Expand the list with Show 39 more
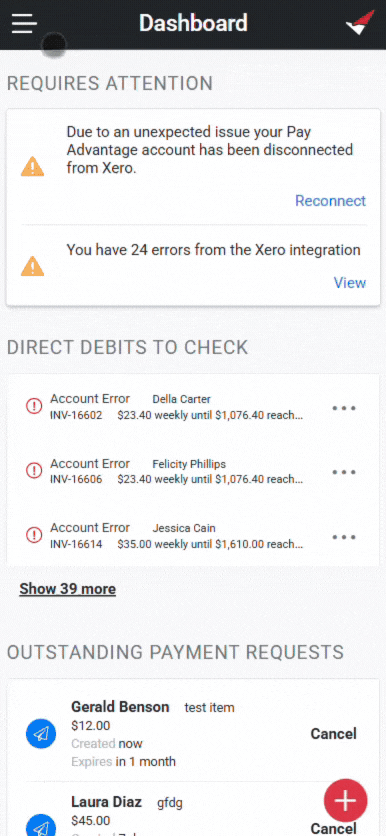This screenshot has width=386, height=836. click(x=68, y=589)
